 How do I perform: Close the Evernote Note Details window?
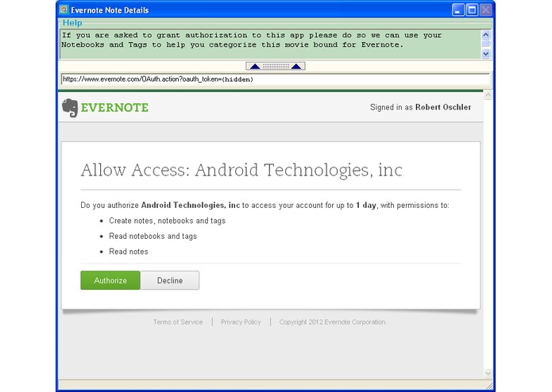coord(485,10)
